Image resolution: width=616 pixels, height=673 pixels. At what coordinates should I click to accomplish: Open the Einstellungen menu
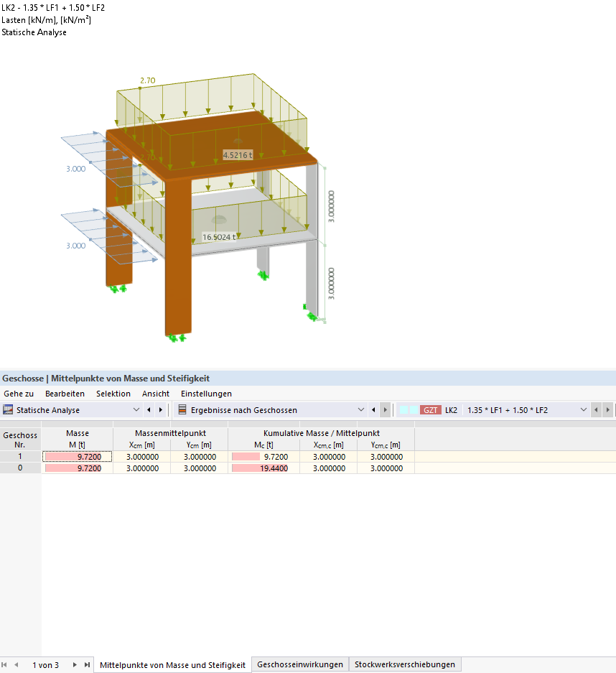(206, 394)
